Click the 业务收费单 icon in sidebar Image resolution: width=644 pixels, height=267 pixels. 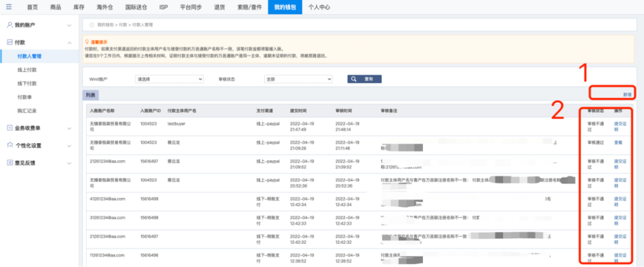point(10,128)
